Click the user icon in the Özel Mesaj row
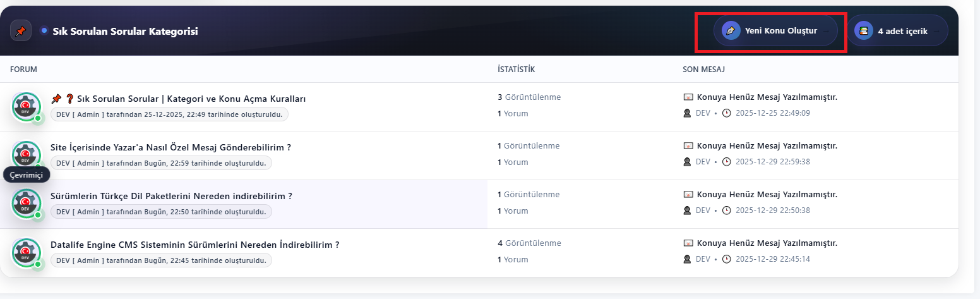 tap(688, 162)
